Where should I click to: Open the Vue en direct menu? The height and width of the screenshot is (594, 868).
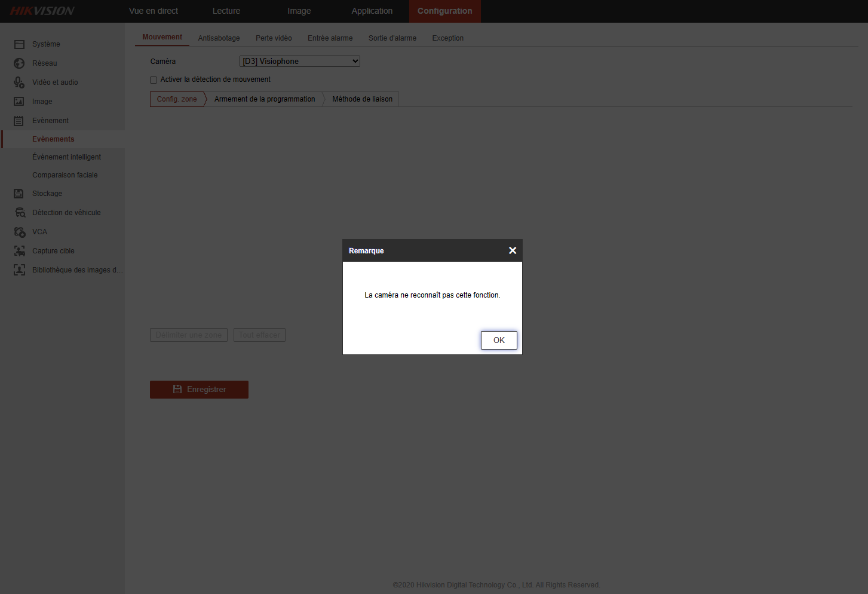pos(154,11)
